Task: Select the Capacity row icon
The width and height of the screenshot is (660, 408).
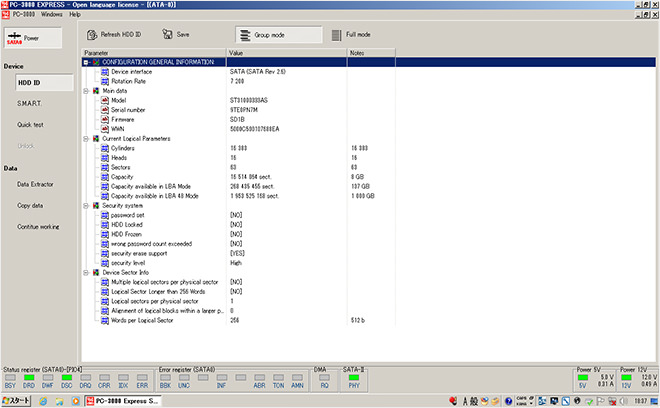Action: [x=105, y=177]
